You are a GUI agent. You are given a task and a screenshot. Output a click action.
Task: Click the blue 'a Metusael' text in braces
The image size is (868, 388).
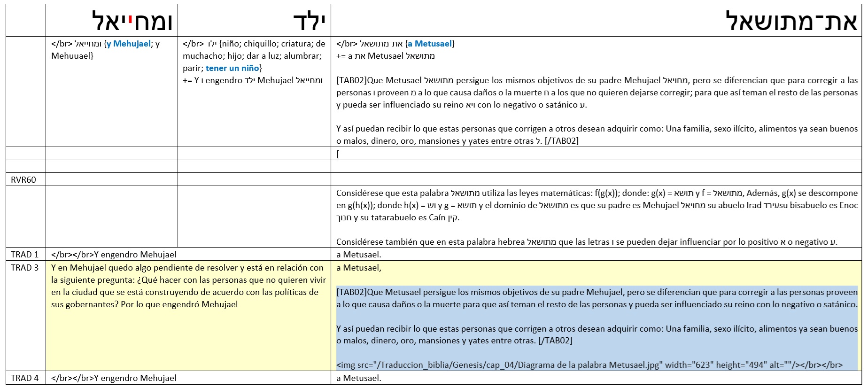click(429, 44)
